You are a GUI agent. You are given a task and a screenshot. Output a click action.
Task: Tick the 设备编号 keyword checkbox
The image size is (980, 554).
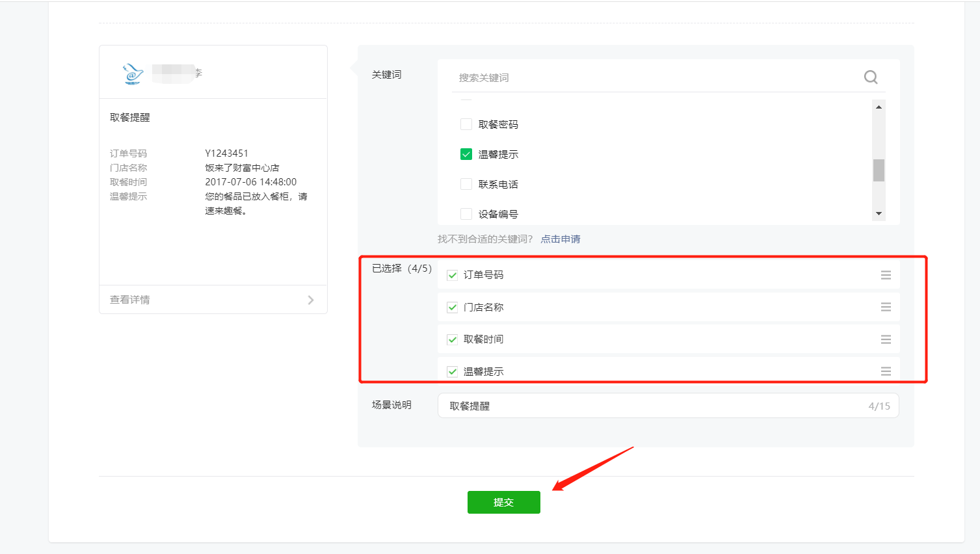pos(466,214)
